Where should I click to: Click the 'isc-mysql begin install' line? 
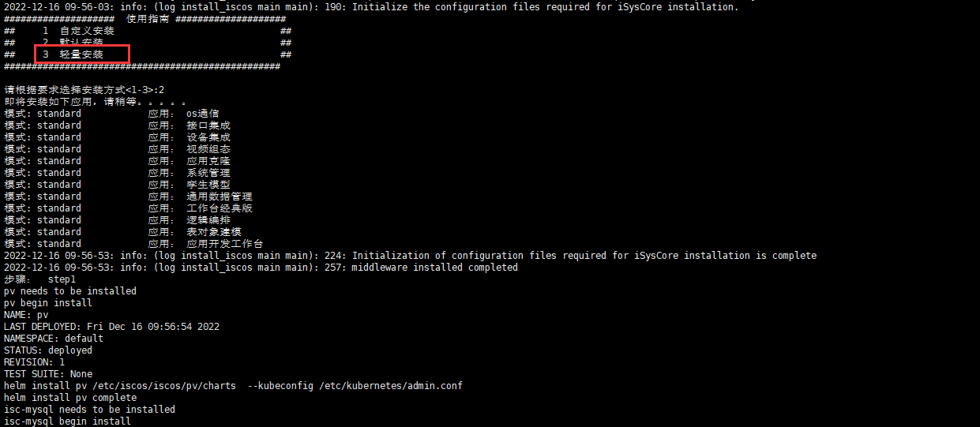pos(67,421)
